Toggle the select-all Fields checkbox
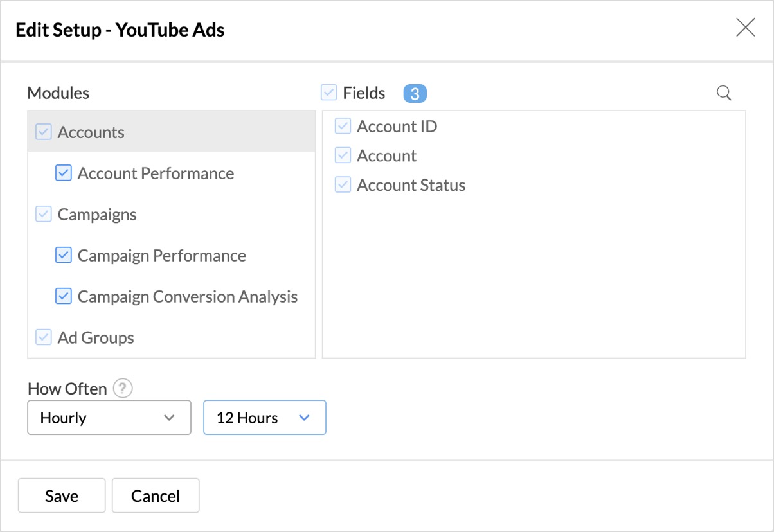This screenshot has height=532, width=774. [328, 93]
